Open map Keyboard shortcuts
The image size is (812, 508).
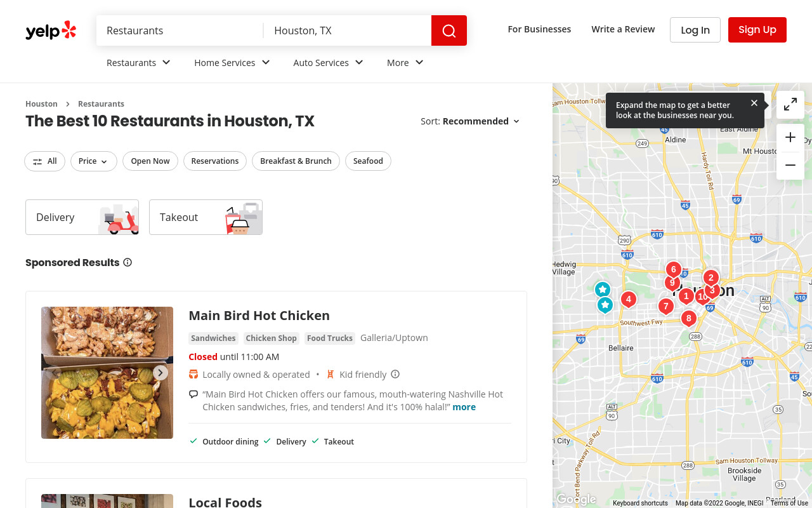coord(640,503)
